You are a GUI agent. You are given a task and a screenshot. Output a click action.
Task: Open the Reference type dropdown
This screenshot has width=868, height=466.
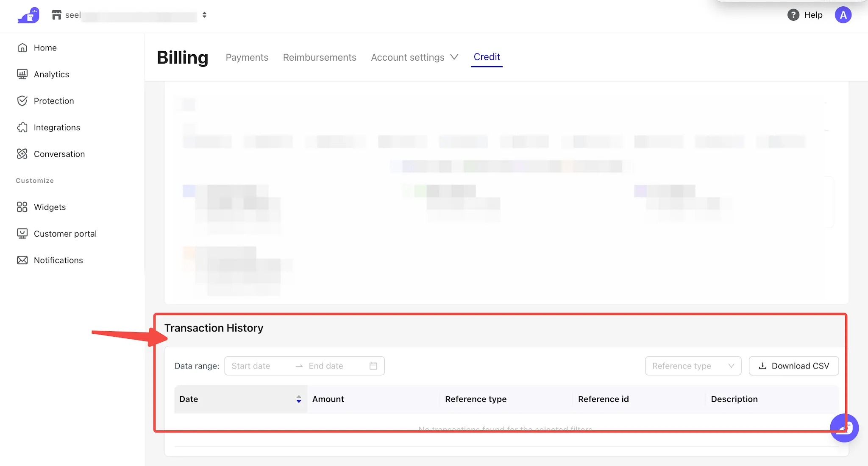(693, 366)
